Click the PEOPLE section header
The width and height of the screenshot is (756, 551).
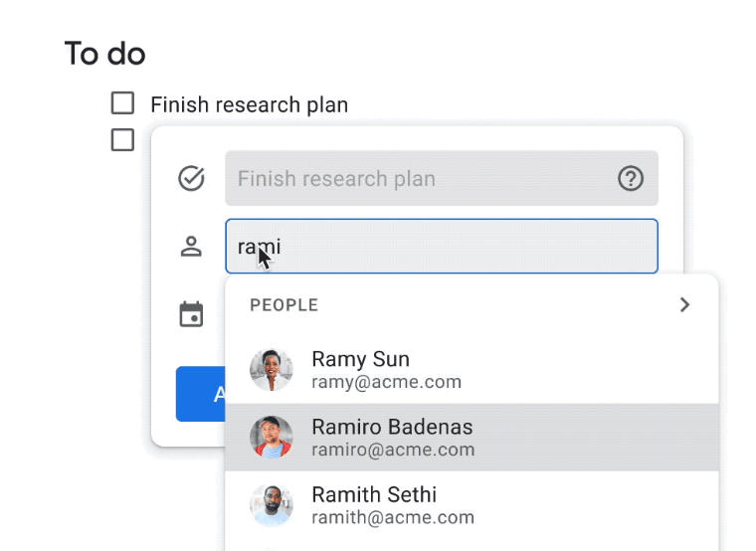[283, 305]
